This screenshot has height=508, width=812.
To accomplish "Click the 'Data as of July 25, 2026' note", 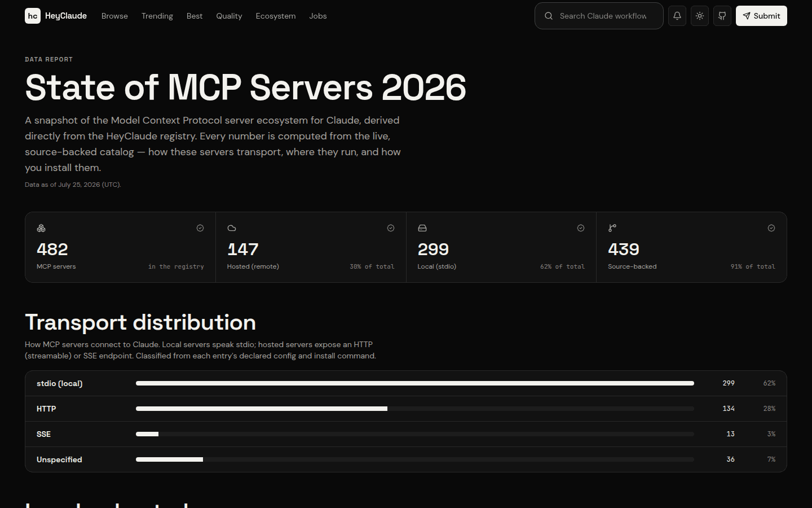I will 73,185.
